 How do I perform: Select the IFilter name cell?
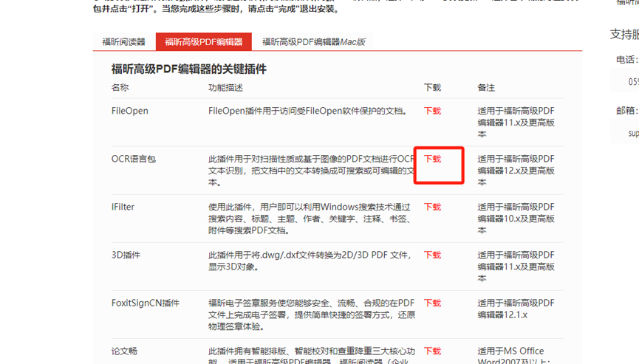(123, 207)
